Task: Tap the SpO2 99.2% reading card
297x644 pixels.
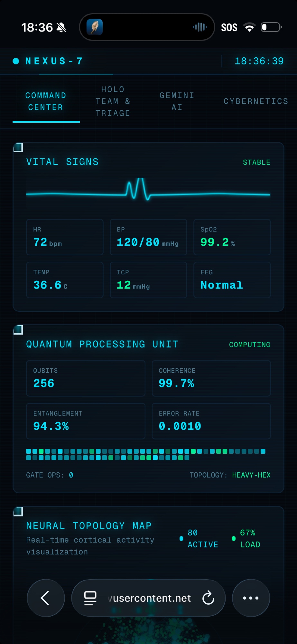Action: click(x=232, y=237)
